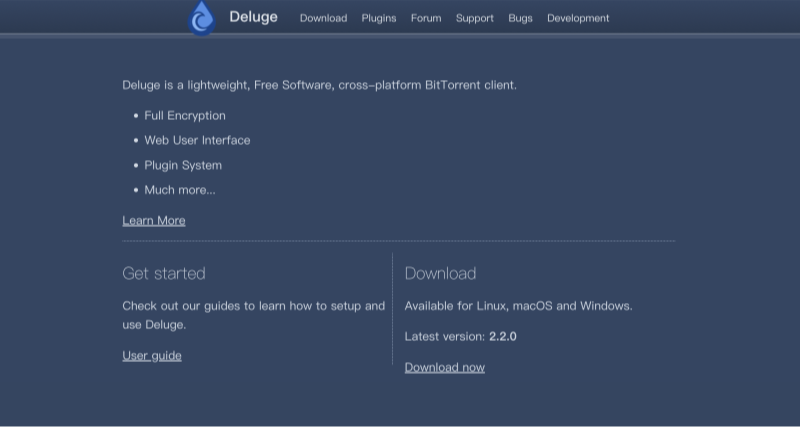Follow the Learn More link
This screenshot has width=800, height=427.
(154, 220)
